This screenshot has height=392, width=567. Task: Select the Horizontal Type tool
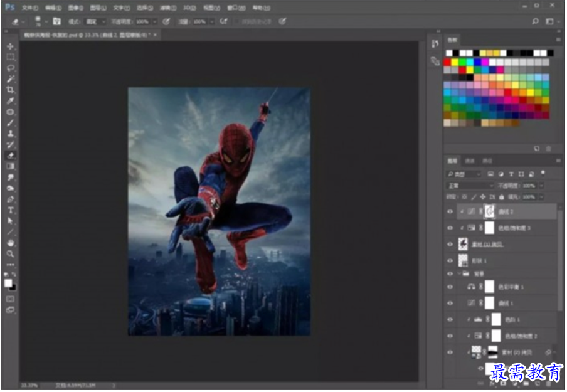[x=10, y=210]
